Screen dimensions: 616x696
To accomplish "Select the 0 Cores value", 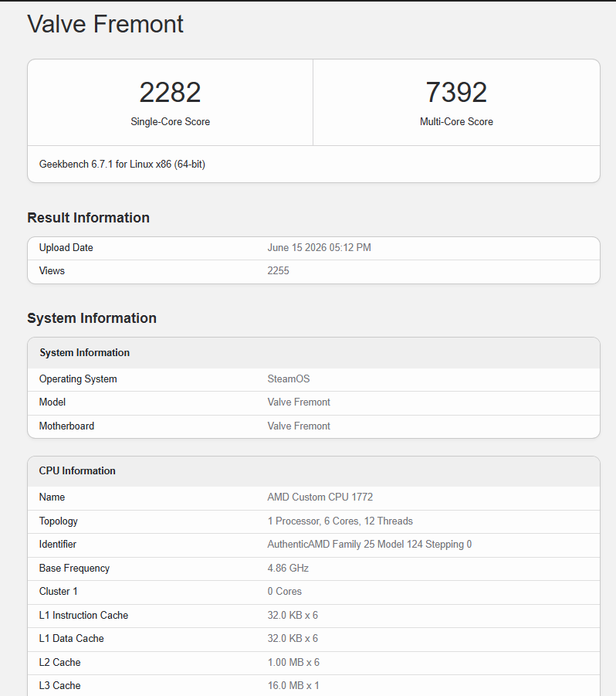I will (285, 591).
